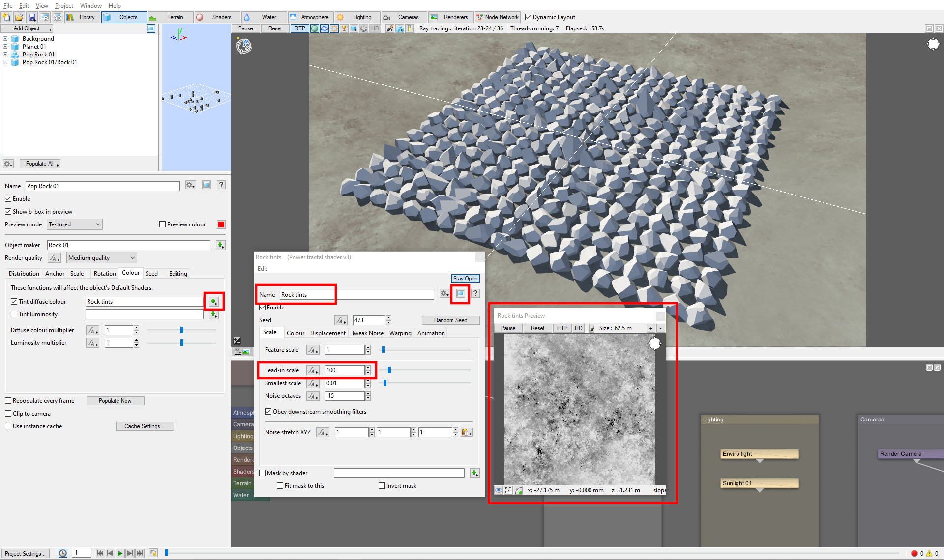Open the Rock tints shader preview icon
Image resolution: width=944 pixels, height=560 pixels.
[461, 293]
